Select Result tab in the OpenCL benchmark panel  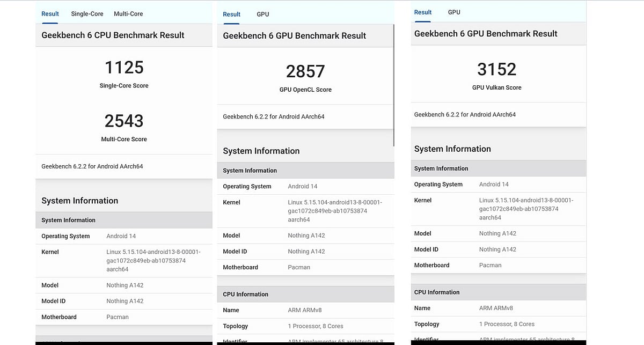pyautogui.click(x=231, y=14)
